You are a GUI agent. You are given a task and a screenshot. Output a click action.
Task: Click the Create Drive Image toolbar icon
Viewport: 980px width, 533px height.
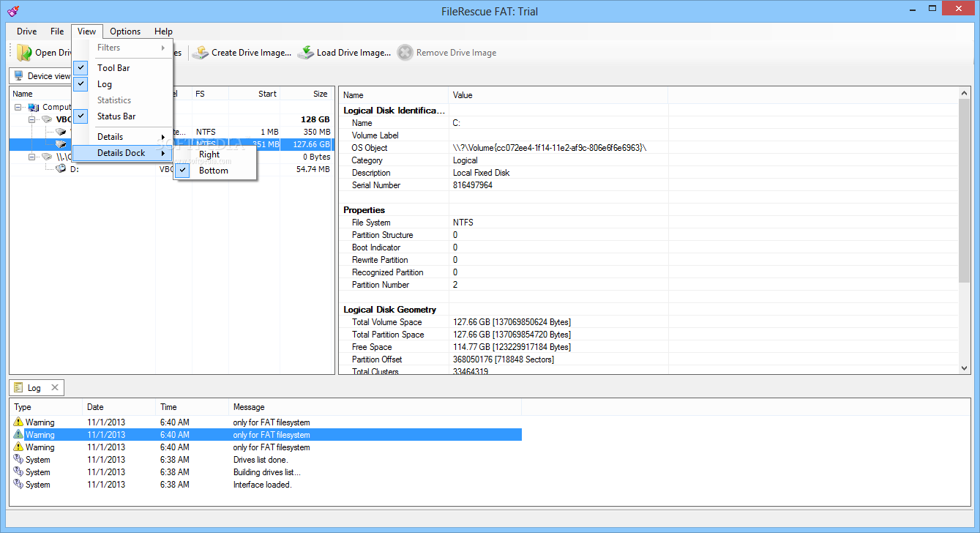(201, 53)
